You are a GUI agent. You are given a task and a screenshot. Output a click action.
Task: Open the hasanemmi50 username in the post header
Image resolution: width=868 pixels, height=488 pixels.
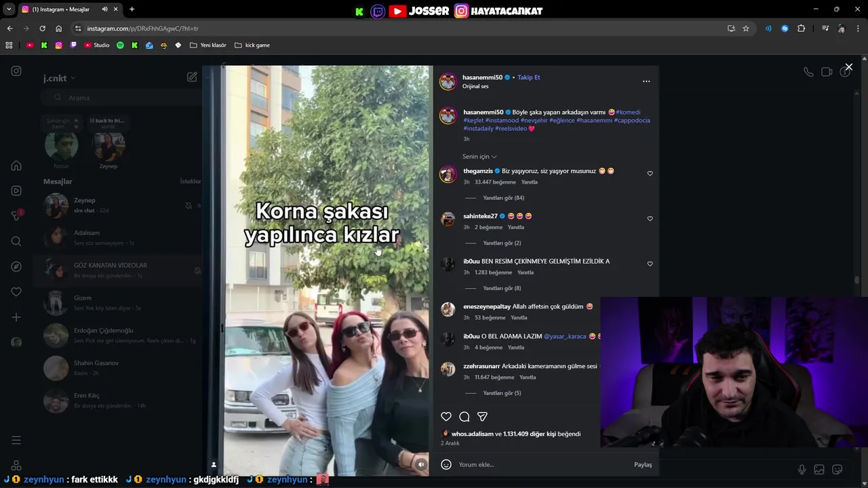(x=482, y=77)
